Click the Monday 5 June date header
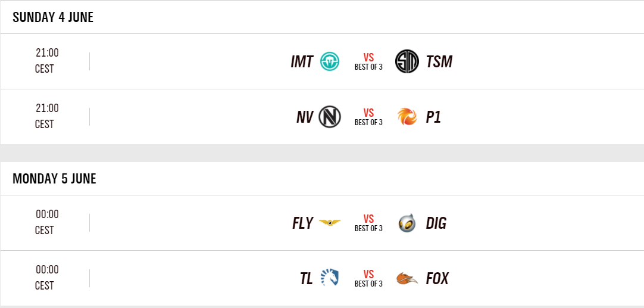The height and width of the screenshot is (308, 644). [x=54, y=179]
